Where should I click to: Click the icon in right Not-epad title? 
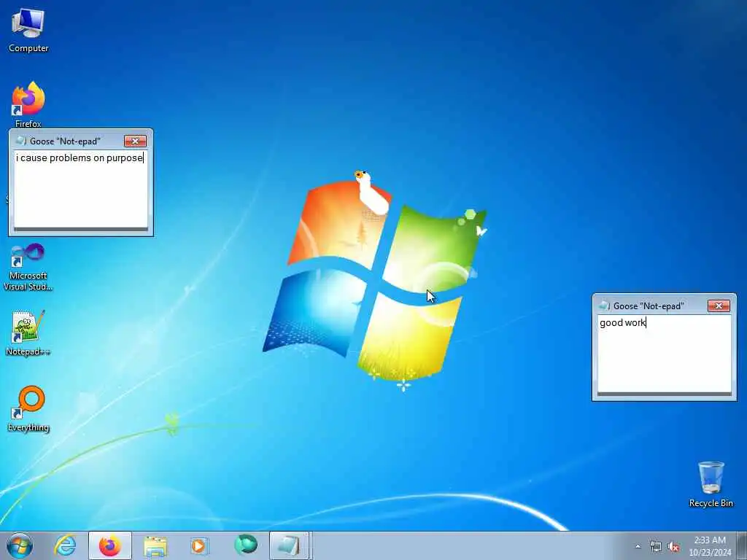(x=604, y=306)
